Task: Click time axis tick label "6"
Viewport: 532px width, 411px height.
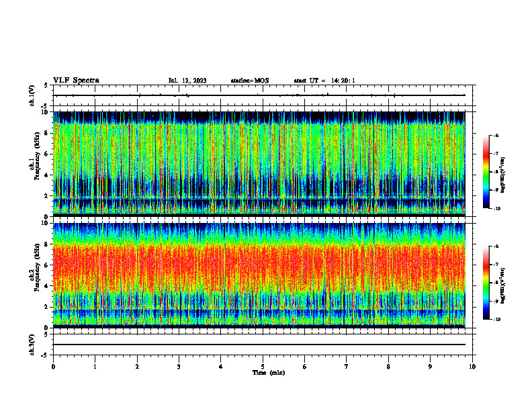Action: click(305, 367)
